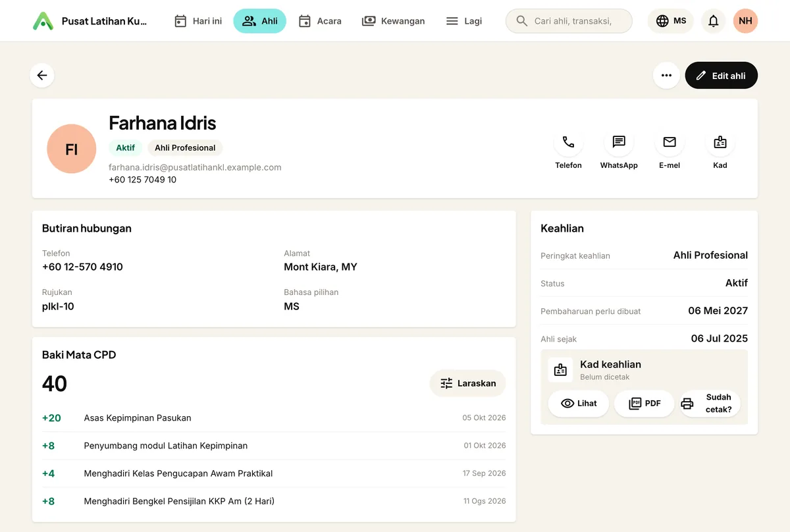
Task: Open the MS language selector
Action: [x=671, y=21]
